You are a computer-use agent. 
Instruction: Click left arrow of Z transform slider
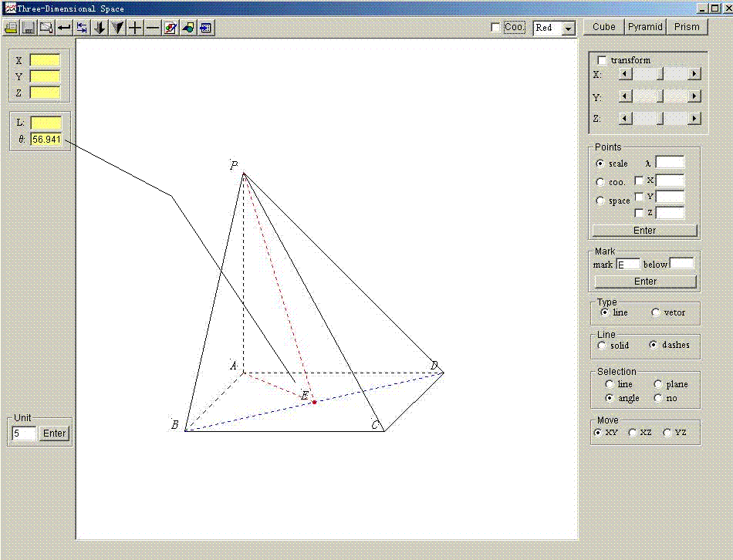click(626, 118)
